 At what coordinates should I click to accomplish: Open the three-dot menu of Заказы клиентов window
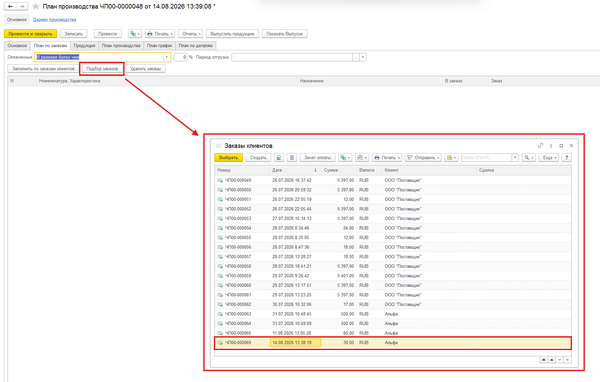coord(551,145)
